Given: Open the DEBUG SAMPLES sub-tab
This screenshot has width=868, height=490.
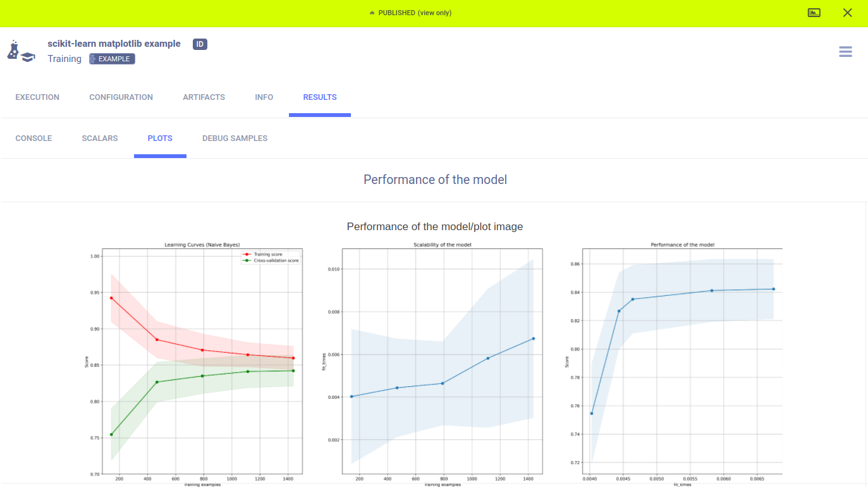Looking at the screenshot, I should 235,138.
